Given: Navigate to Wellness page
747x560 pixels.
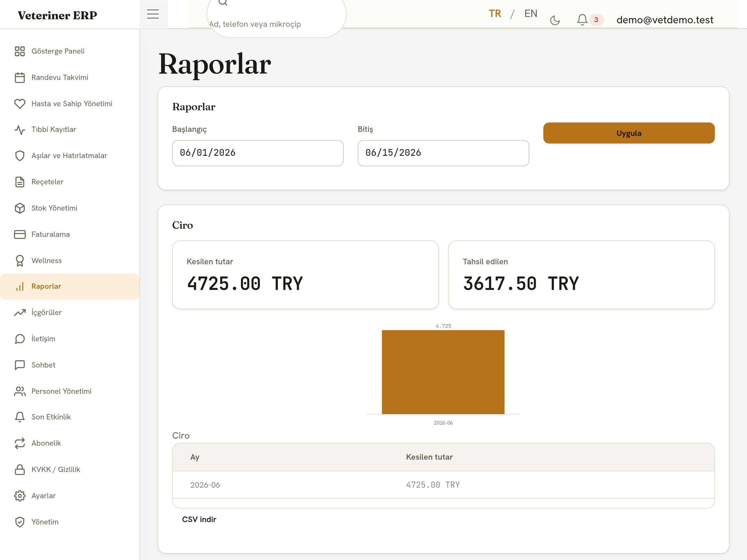Looking at the screenshot, I should (x=70, y=260).
